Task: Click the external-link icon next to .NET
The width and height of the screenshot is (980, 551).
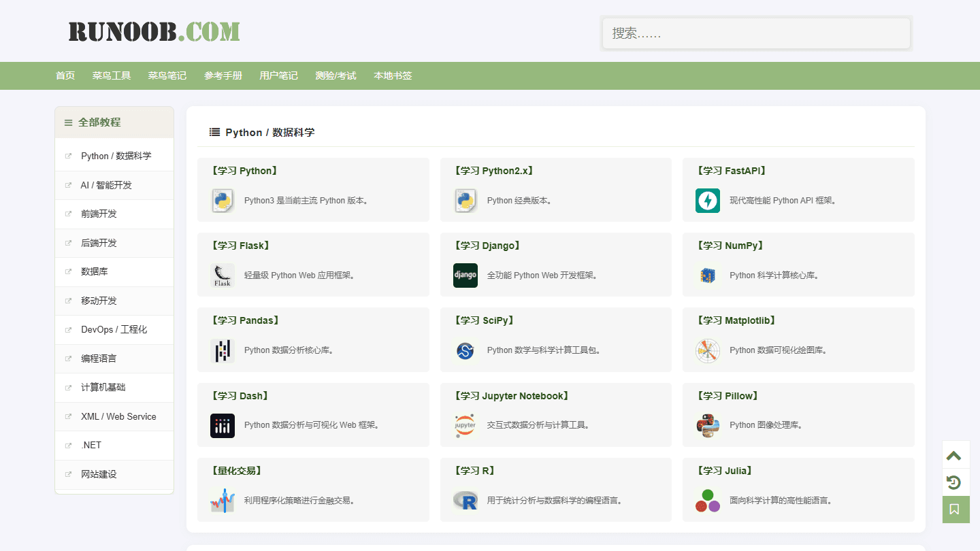Action: [x=68, y=446]
